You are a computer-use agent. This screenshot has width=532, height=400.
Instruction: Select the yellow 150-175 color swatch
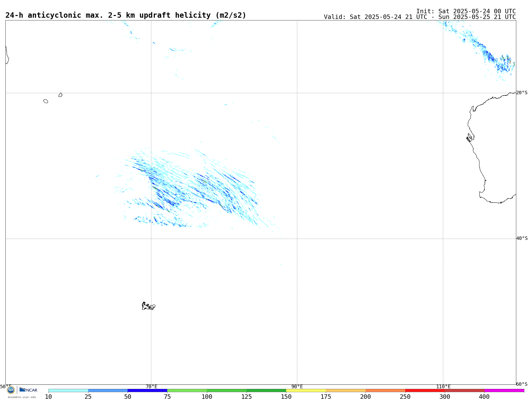tap(306, 391)
